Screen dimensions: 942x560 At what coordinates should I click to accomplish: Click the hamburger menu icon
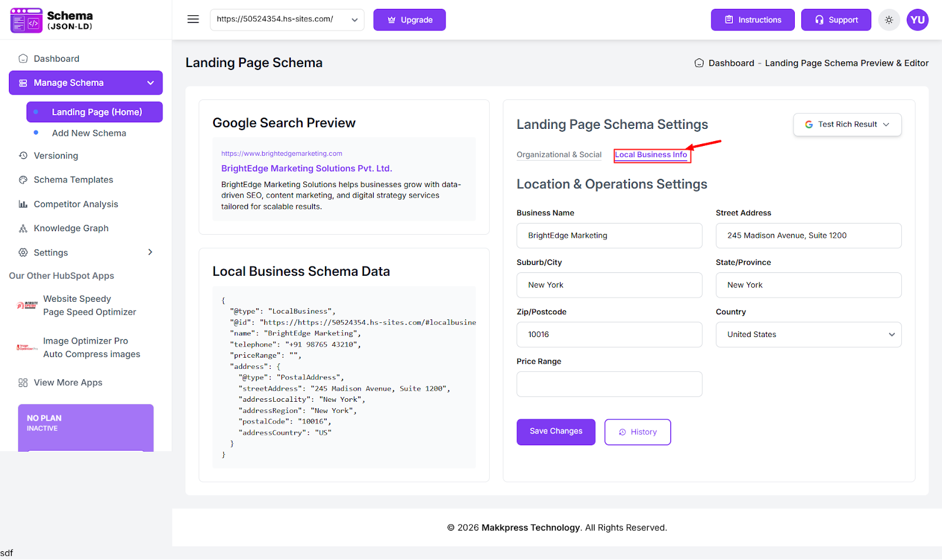193,19
